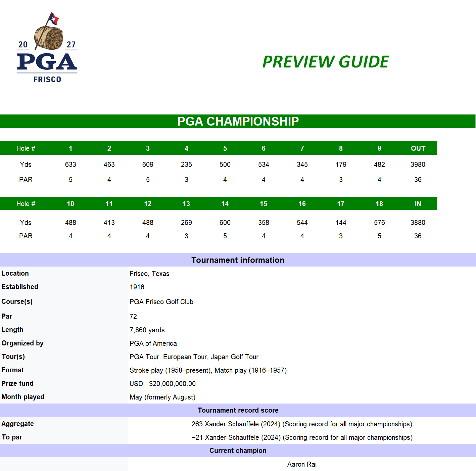Viewport: 476px width, 471px height.
Task: Select the 534 yards cell
Action: [x=264, y=164]
